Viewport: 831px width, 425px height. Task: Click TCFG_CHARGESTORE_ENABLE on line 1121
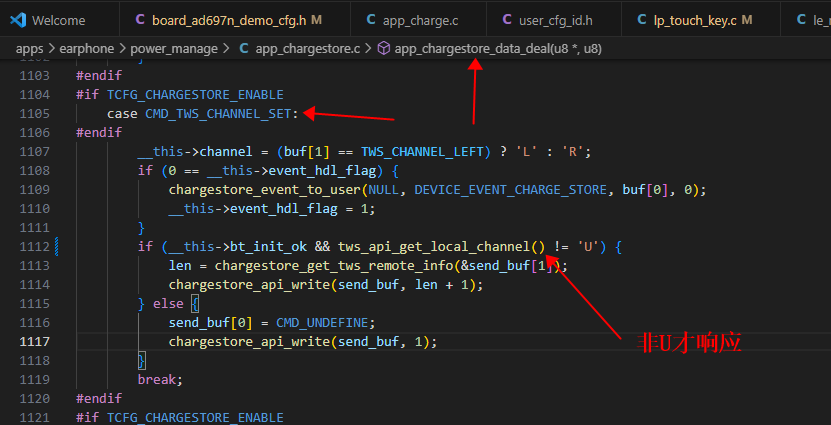[195, 417]
